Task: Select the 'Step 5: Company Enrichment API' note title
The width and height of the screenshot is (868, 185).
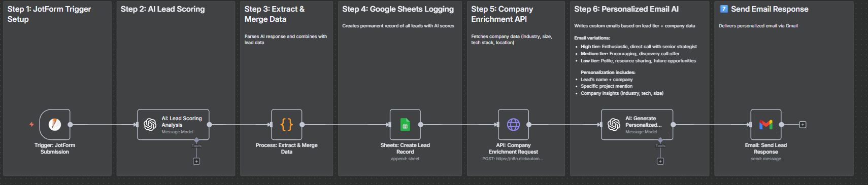Action: 502,14
